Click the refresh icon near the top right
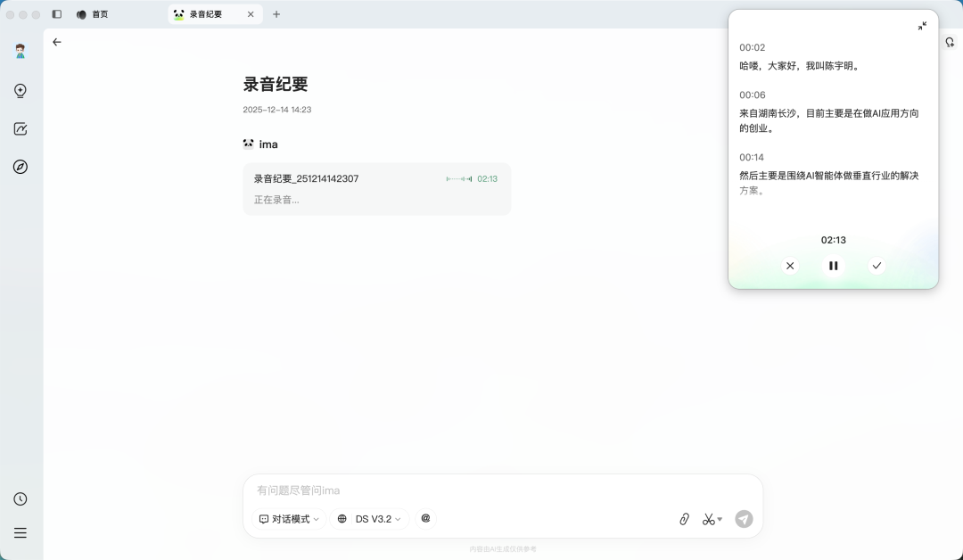This screenshot has height=560, width=963. [x=950, y=42]
